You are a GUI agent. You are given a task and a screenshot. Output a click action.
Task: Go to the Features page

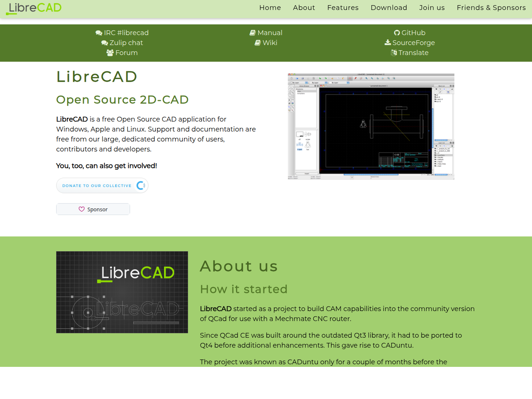[343, 8]
